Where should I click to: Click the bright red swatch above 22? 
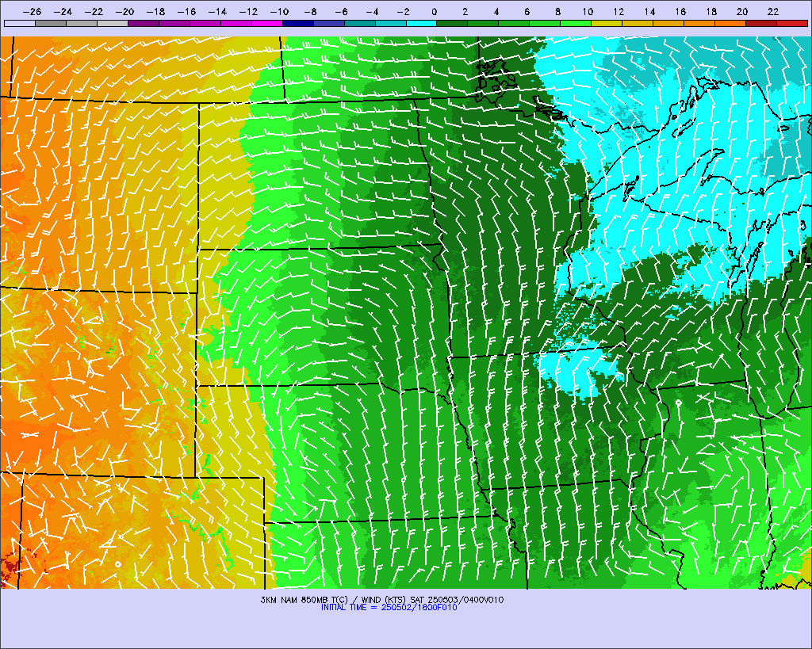792,23
